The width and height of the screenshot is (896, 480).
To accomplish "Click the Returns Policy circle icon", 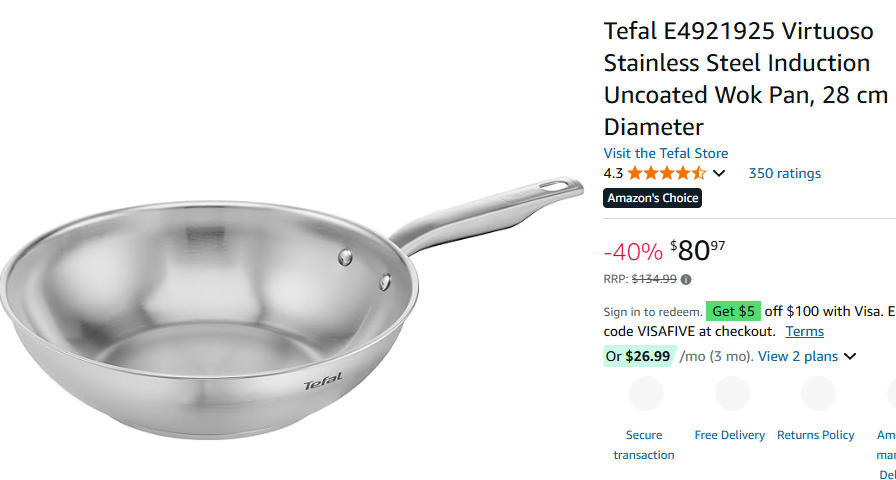I will [818, 394].
